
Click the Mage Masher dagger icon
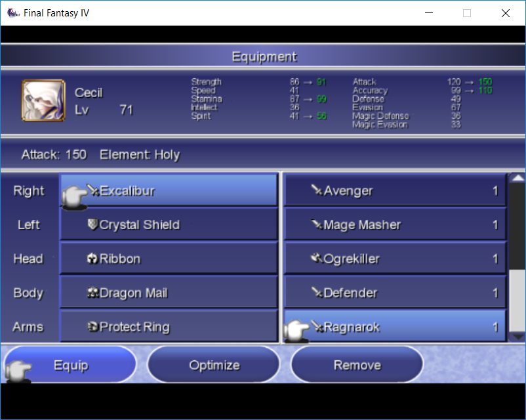click(x=317, y=224)
